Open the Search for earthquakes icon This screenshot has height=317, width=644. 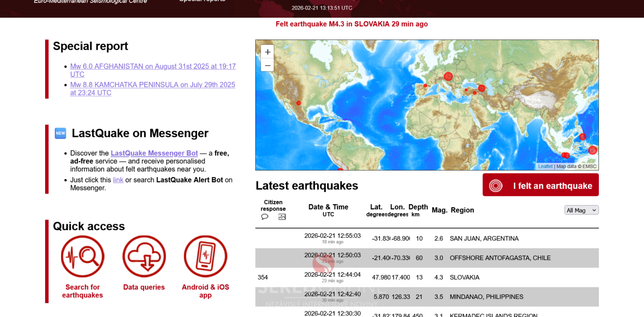pyautogui.click(x=82, y=256)
